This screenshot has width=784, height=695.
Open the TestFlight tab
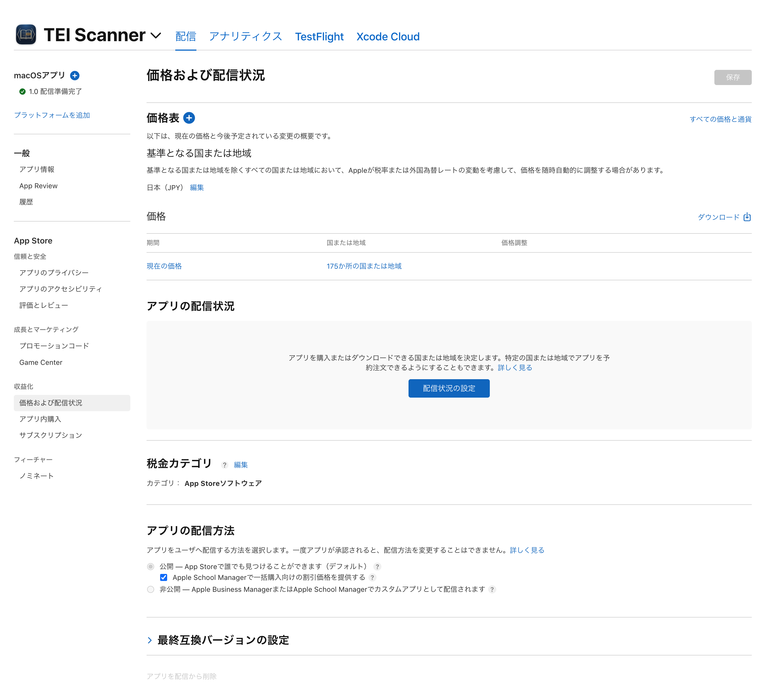tap(319, 37)
